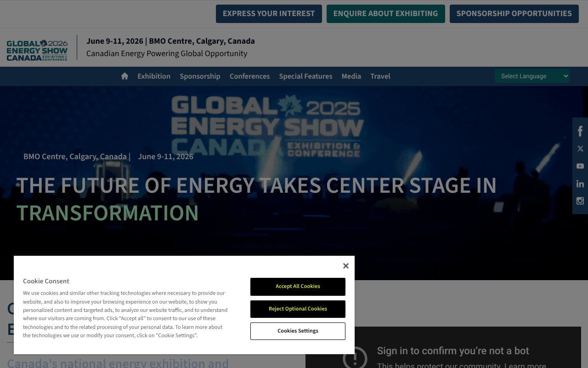The image size is (588, 368).
Task: Click the LinkedIn sidebar icon
Action: [580, 183]
